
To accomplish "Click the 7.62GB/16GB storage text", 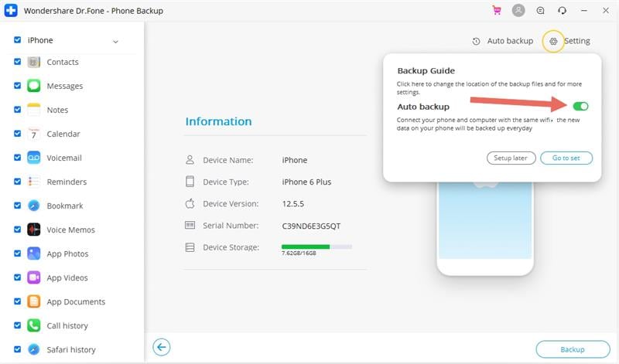I will click(x=299, y=253).
